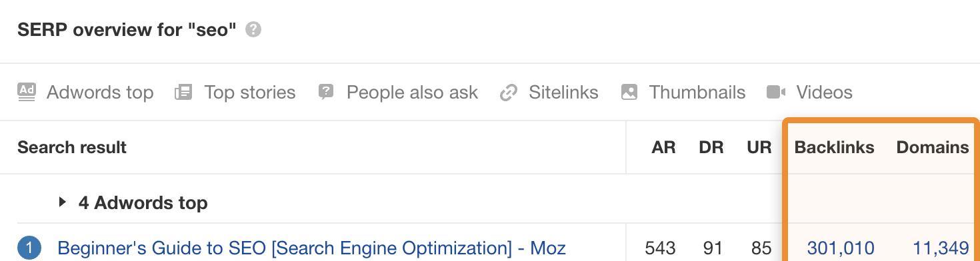
Task: Sort by the Domains column header
Action: point(932,147)
